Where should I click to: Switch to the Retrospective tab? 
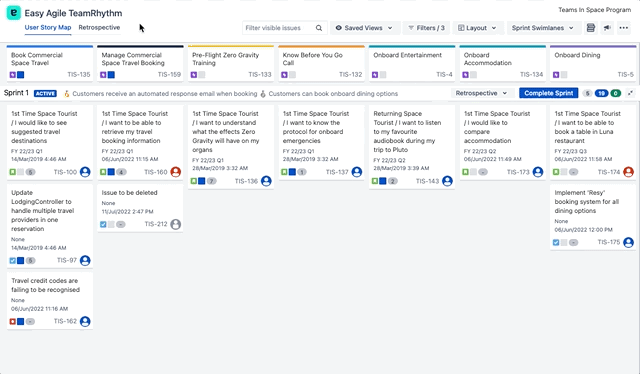(99, 27)
